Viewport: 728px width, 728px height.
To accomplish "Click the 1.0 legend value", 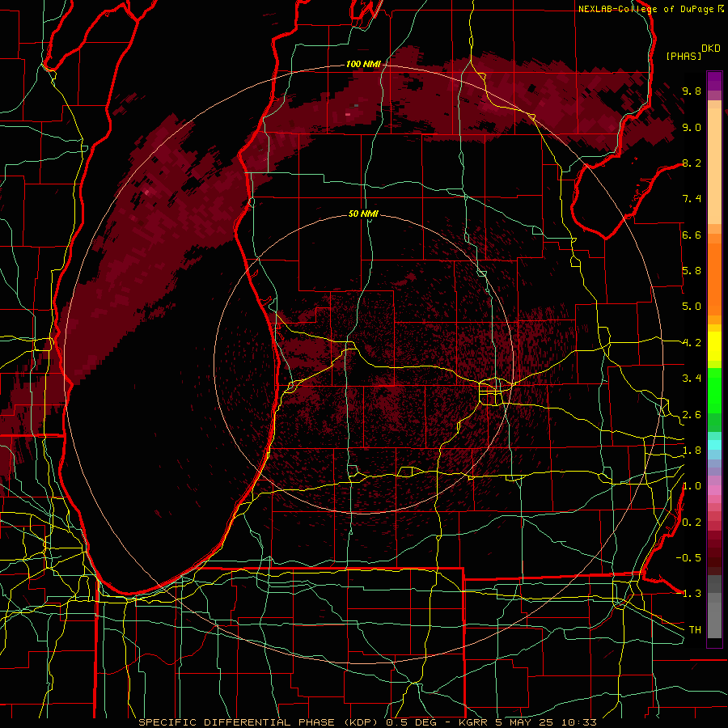I will coord(692,486).
